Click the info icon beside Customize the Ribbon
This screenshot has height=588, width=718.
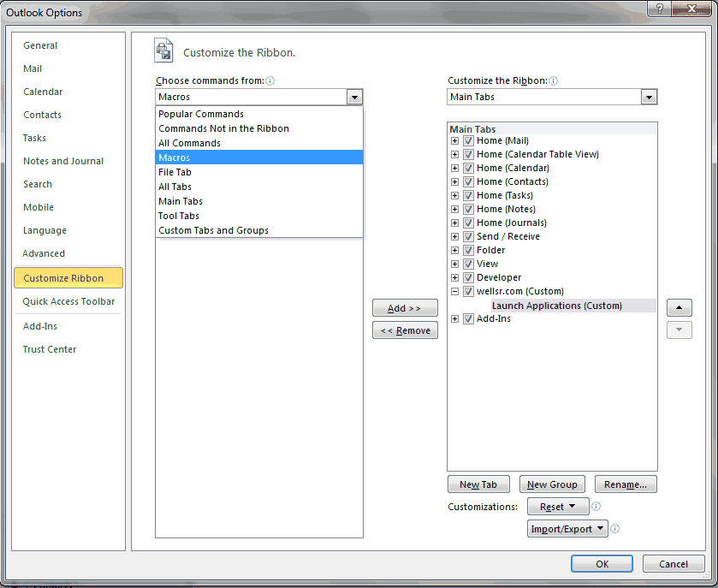click(x=554, y=81)
